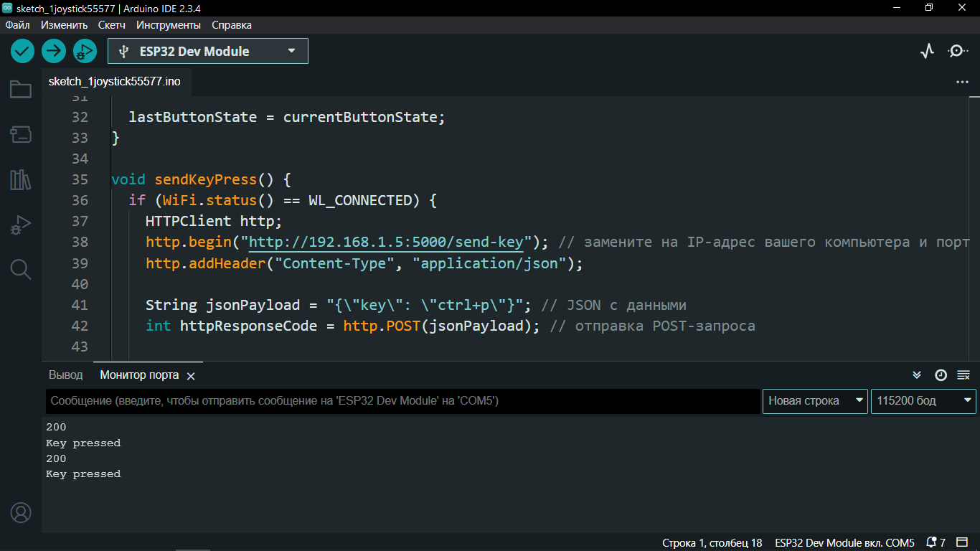Image resolution: width=980 pixels, height=551 pixels.
Task: Toggle autoscroll in the serial monitor
Action: pyautogui.click(x=917, y=375)
